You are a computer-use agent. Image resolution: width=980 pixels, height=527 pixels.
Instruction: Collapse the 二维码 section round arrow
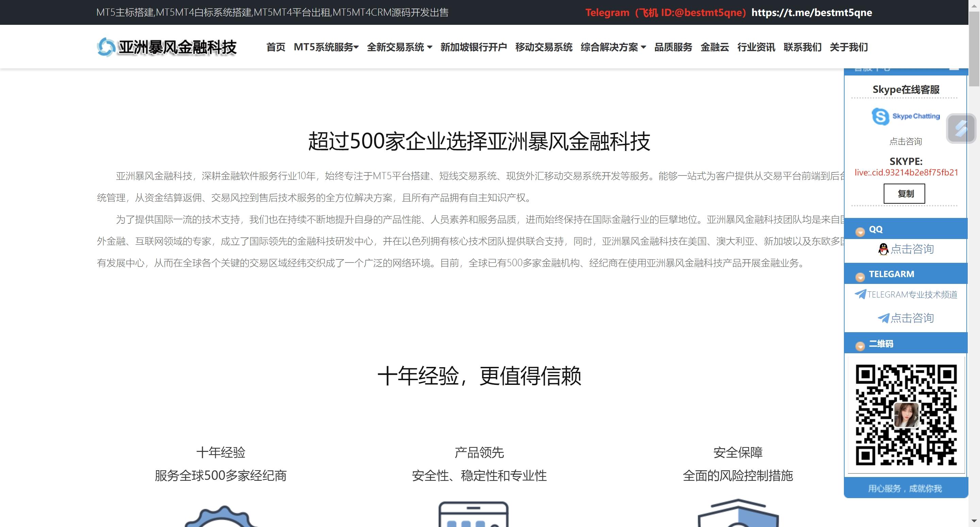click(x=860, y=346)
